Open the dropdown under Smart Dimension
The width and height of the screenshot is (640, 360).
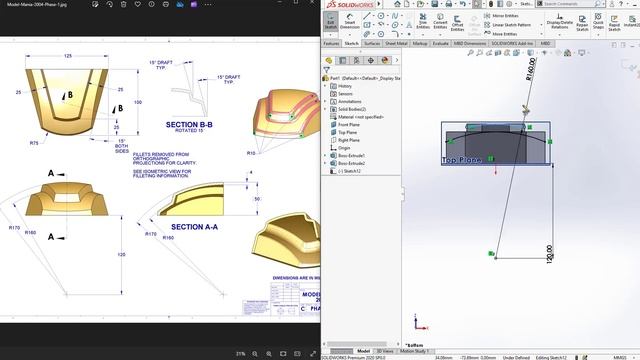click(x=350, y=35)
